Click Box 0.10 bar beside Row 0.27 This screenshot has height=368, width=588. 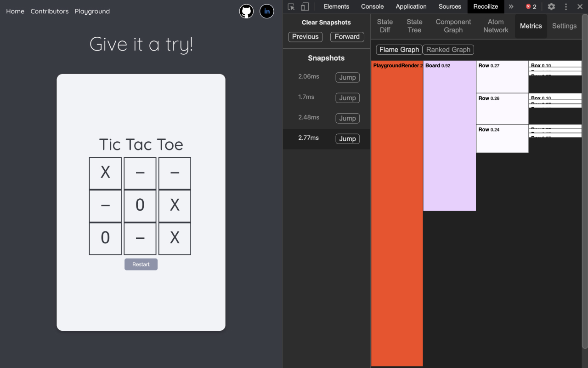(x=555, y=64)
